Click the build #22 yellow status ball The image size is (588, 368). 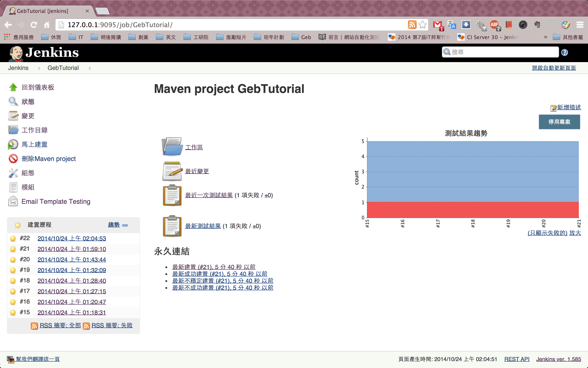(x=13, y=239)
